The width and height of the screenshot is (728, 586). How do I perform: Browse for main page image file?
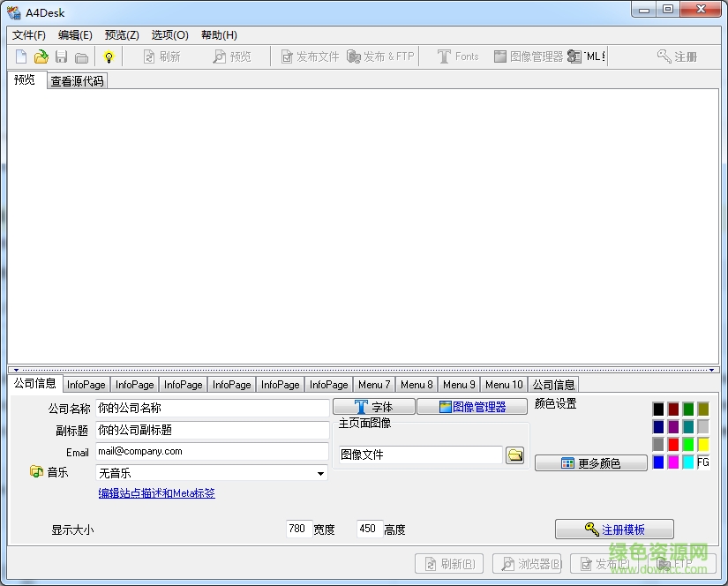(x=515, y=455)
